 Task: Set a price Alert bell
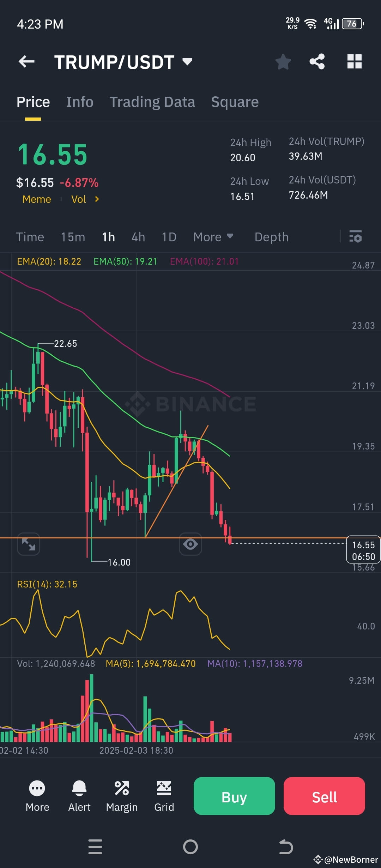coord(79,795)
